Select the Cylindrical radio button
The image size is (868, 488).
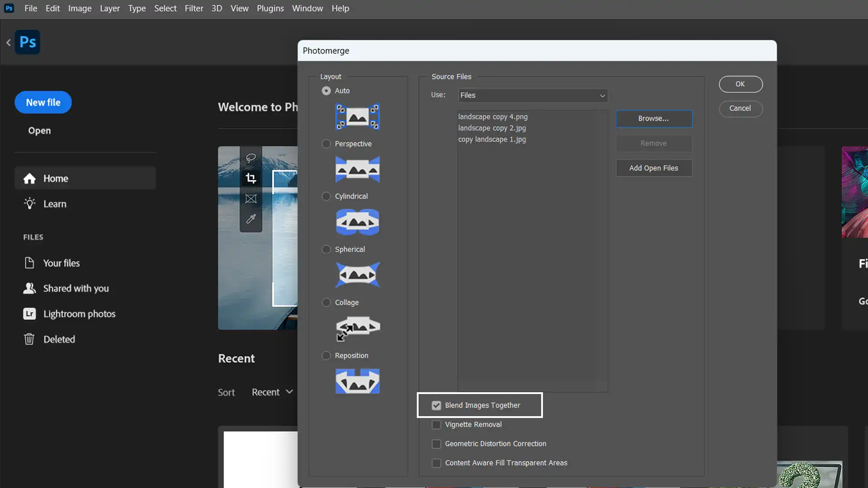click(326, 196)
